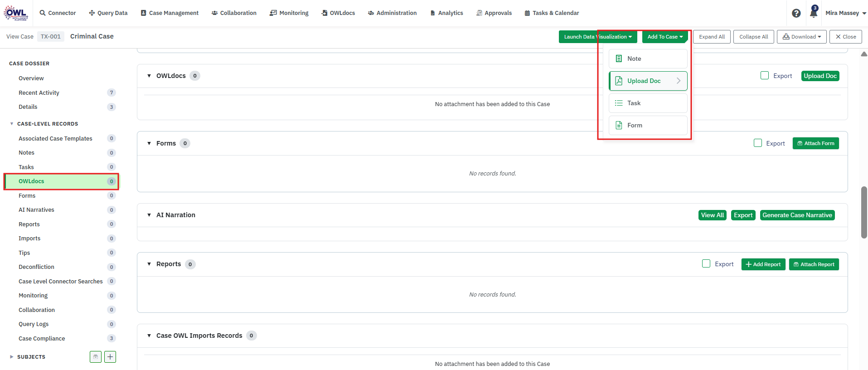This screenshot has width=868, height=370.
Task: Click Expand All button
Action: (x=712, y=37)
